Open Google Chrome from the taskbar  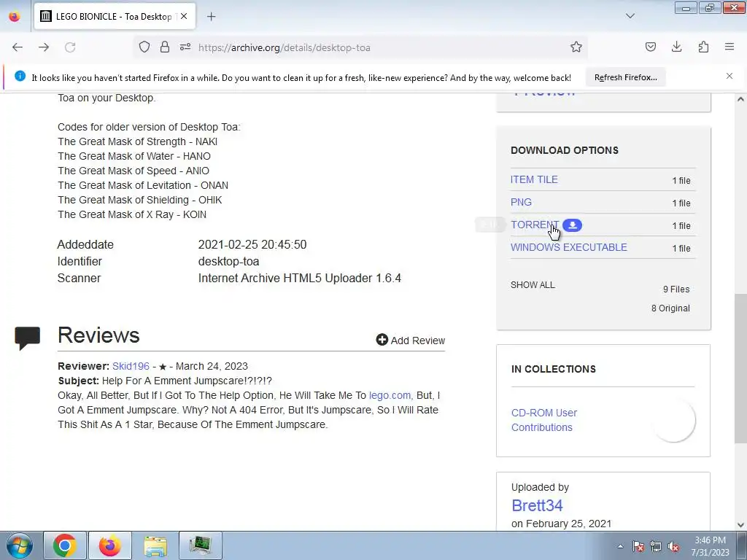click(x=65, y=545)
